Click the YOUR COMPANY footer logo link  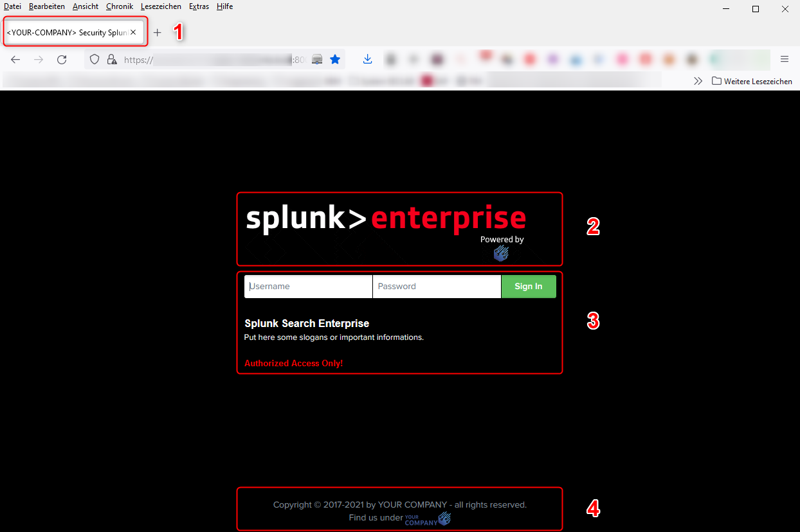pos(428,519)
